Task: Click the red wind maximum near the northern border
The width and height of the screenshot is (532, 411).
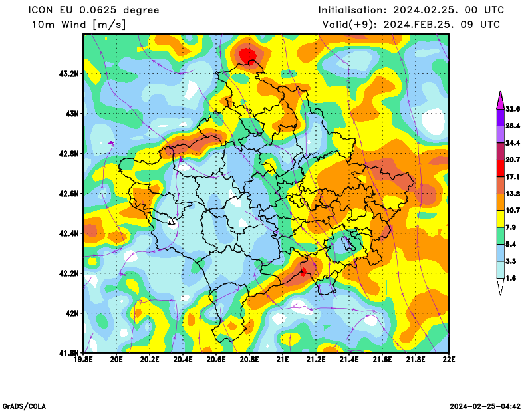Action: (247, 55)
